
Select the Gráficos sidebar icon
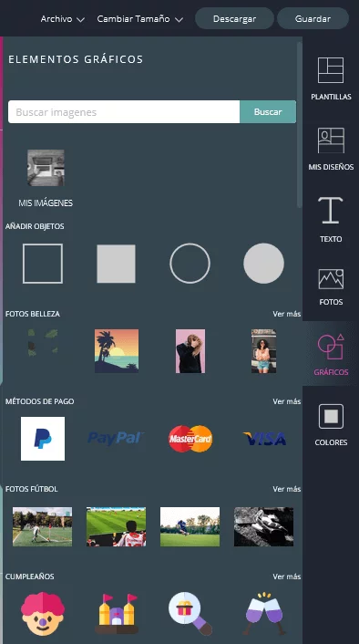pyautogui.click(x=331, y=355)
